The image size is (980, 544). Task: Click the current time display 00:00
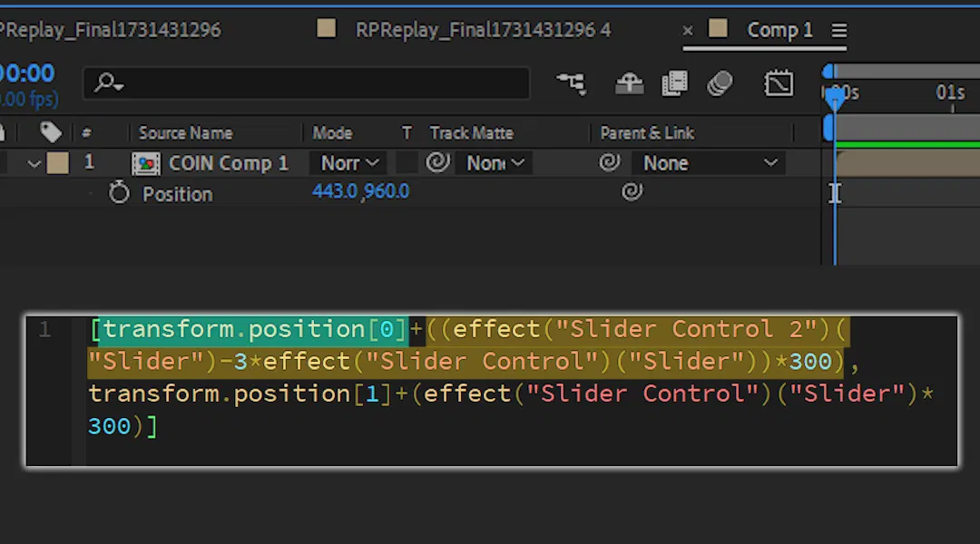pyautogui.click(x=27, y=73)
